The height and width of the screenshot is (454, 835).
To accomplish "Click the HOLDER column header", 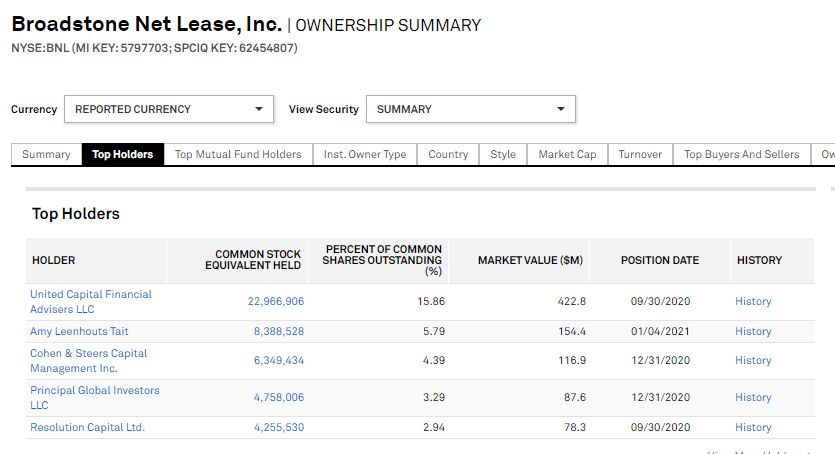I will point(96,260).
